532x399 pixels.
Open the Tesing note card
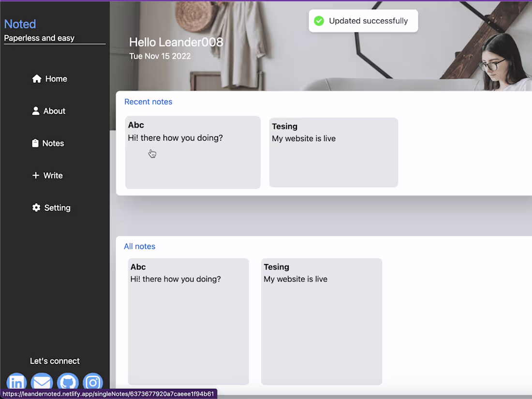click(333, 151)
